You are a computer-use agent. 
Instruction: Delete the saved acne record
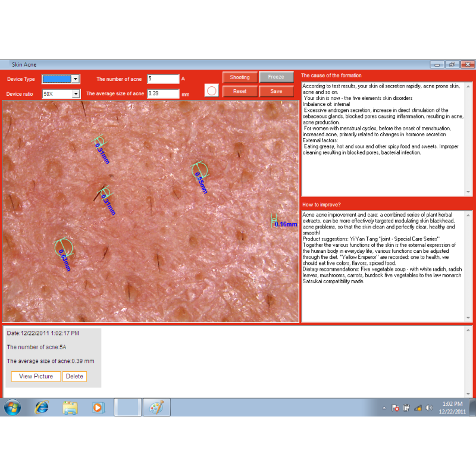click(74, 376)
